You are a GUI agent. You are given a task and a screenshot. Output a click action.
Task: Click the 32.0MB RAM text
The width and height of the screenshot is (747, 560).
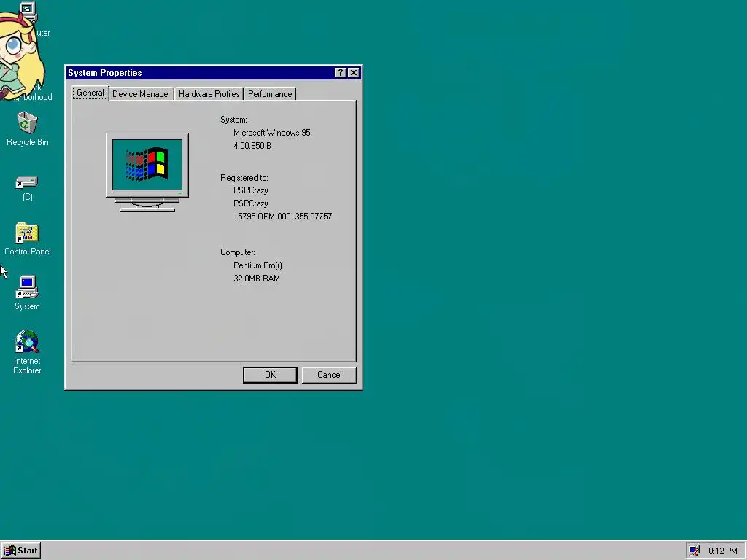[257, 279]
